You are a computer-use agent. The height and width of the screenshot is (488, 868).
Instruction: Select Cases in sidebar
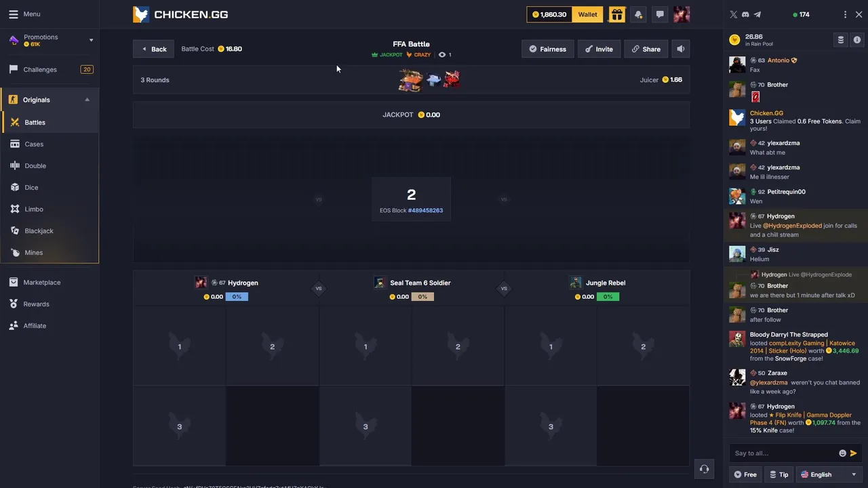pyautogui.click(x=50, y=144)
